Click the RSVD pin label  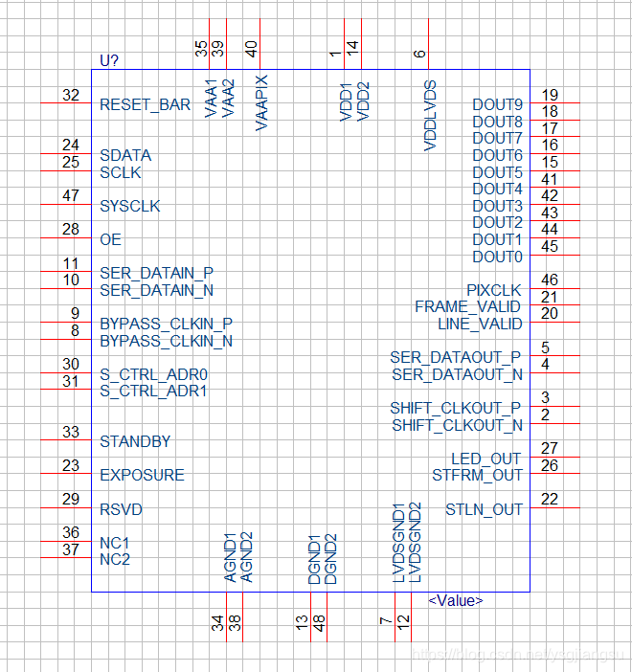tap(121, 509)
